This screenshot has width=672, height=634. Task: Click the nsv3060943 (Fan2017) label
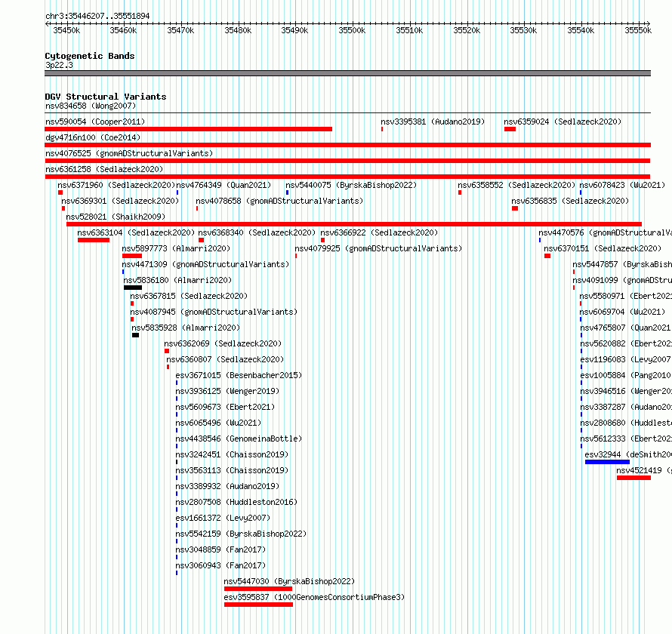click(x=220, y=565)
